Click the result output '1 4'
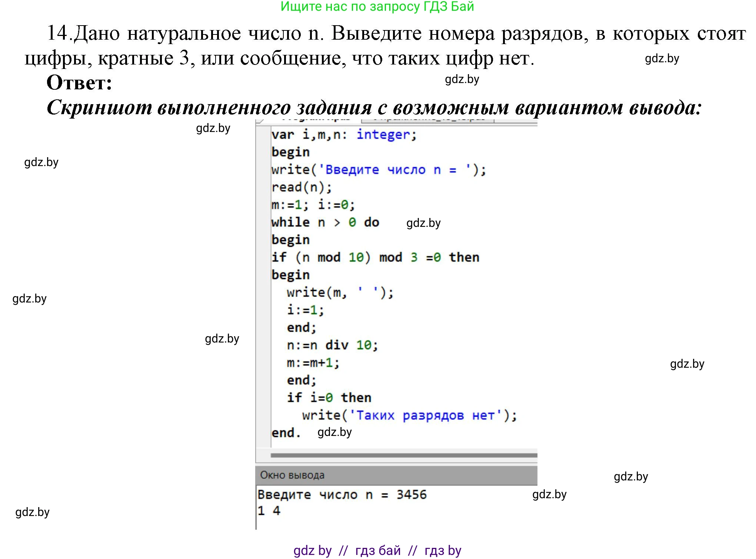Viewport: 756px width, 559px height. pos(268,511)
